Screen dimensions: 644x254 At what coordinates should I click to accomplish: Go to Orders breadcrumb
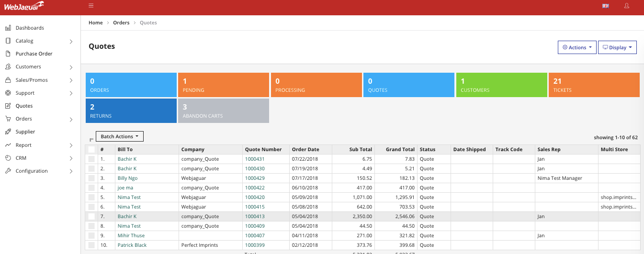(x=121, y=22)
